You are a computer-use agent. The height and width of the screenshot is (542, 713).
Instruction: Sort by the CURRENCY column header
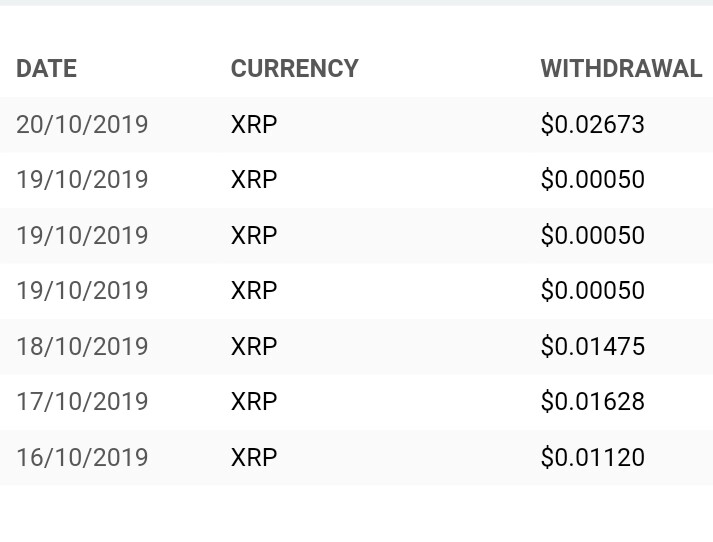pos(294,69)
